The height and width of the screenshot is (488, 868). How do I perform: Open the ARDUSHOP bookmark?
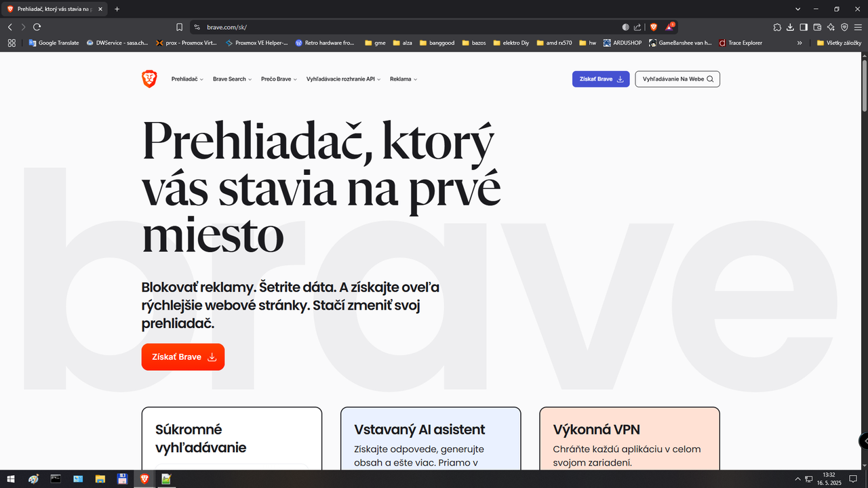click(x=623, y=43)
